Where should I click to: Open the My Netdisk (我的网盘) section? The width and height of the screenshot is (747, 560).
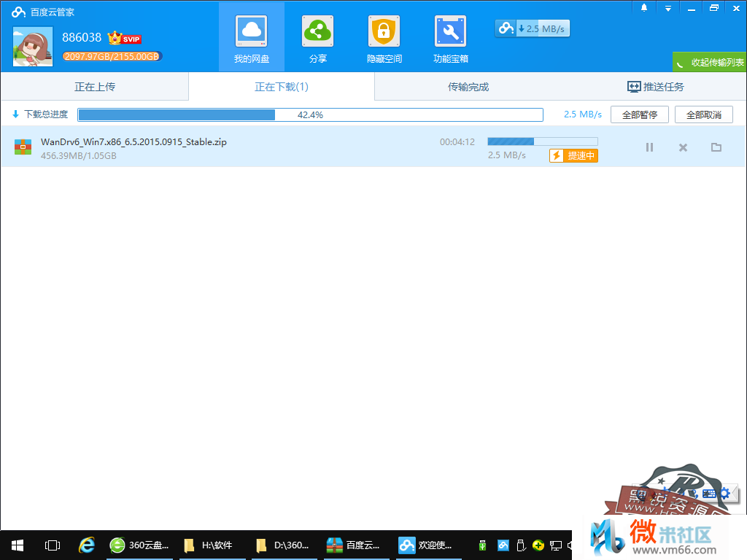(252, 38)
